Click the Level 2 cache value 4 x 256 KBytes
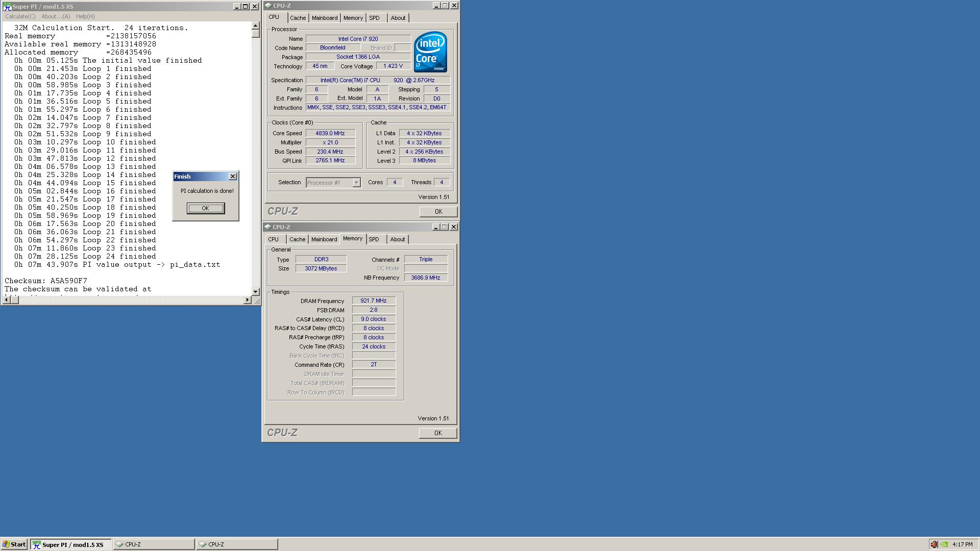The image size is (980, 551). [x=425, y=152]
